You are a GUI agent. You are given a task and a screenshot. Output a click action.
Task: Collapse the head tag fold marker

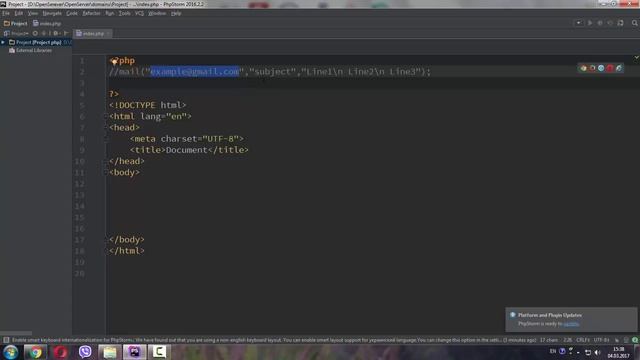[x=106, y=128]
